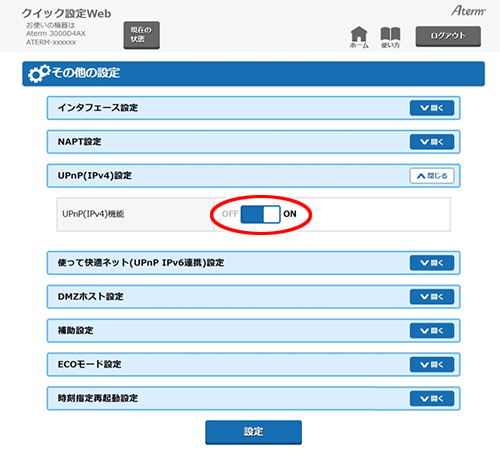
Task: Click the 補助設定 heading text
Action: pos(75,330)
